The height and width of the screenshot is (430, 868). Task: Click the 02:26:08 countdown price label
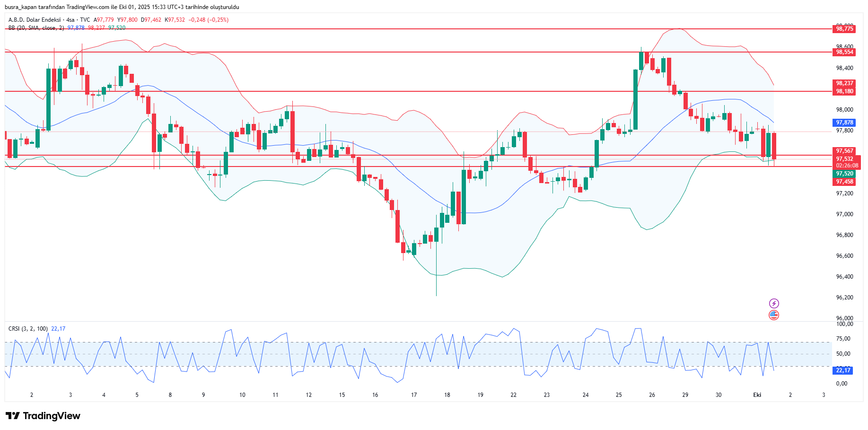pos(847,166)
